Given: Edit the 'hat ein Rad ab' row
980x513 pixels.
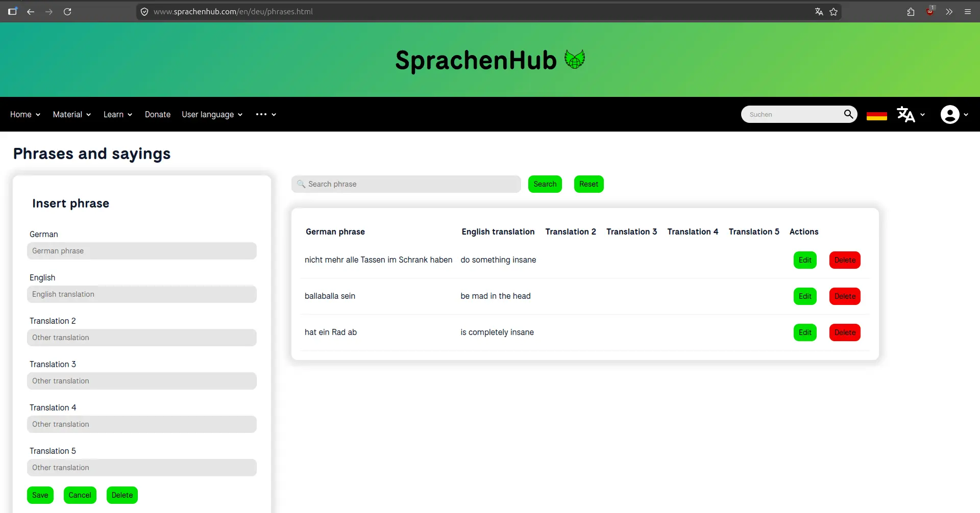Looking at the screenshot, I should pos(805,332).
